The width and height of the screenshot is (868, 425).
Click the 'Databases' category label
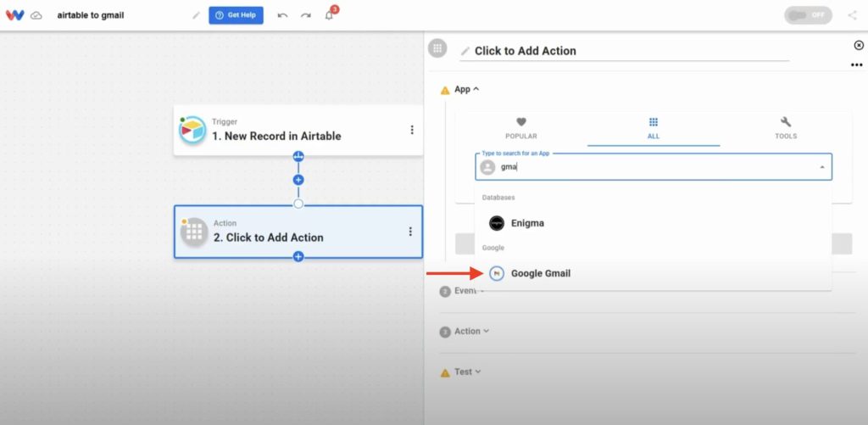498,198
